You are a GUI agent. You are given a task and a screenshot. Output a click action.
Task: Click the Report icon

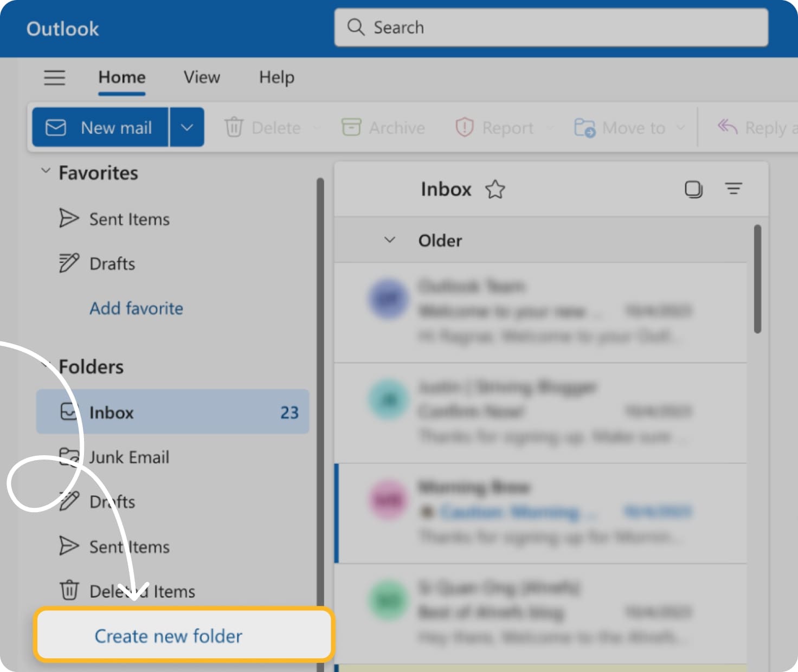[x=465, y=127]
